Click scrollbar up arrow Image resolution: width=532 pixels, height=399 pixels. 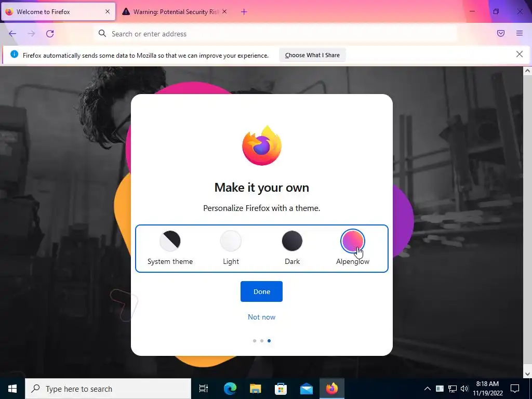click(x=527, y=71)
